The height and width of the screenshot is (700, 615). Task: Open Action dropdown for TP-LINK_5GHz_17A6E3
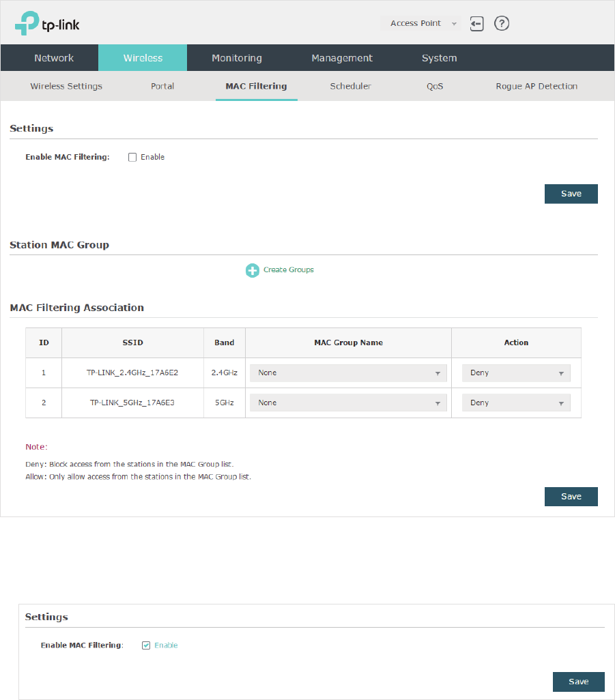point(516,403)
